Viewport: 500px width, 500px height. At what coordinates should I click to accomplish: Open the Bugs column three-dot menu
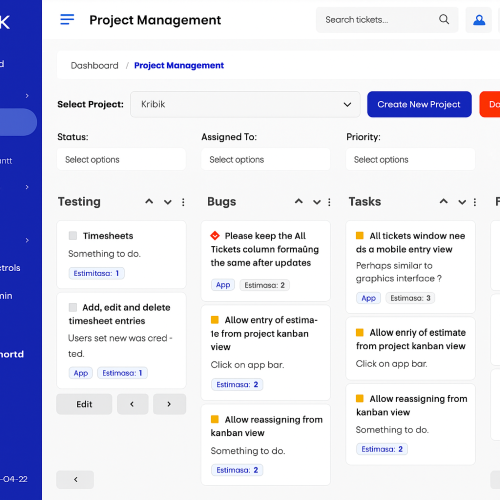(329, 202)
